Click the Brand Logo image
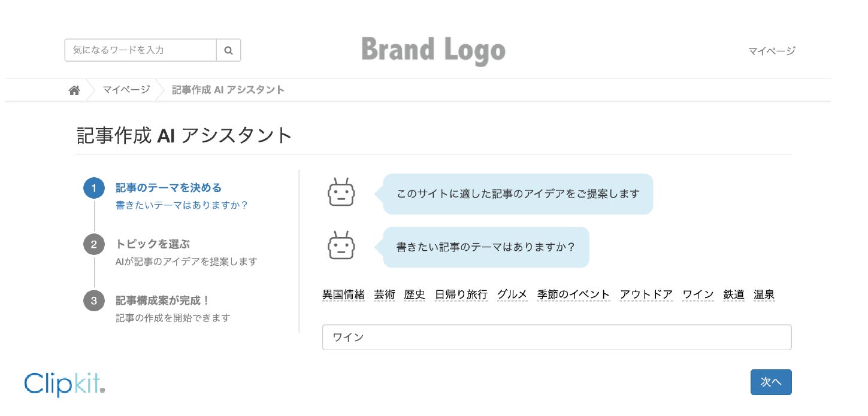Image resolution: width=868 pixels, height=416 pixels. coord(433,50)
